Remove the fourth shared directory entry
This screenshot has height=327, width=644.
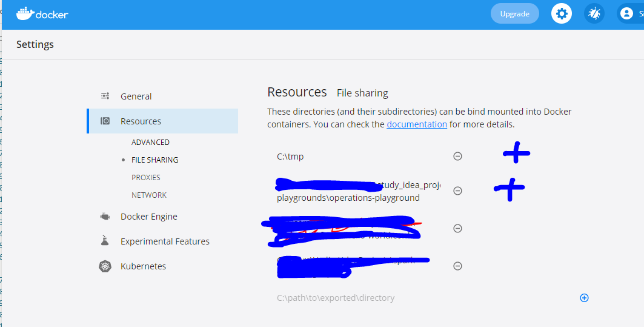point(457,266)
